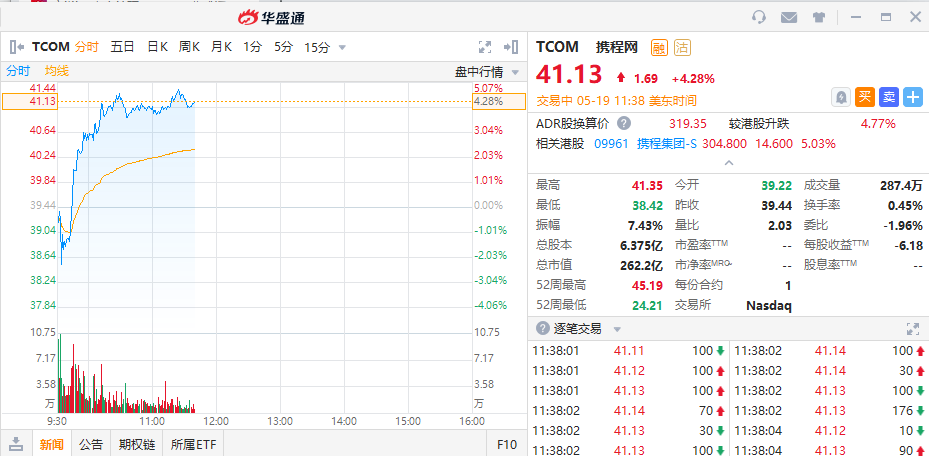Click the orange 买 buy button
The width and height of the screenshot is (929, 456).
865,97
